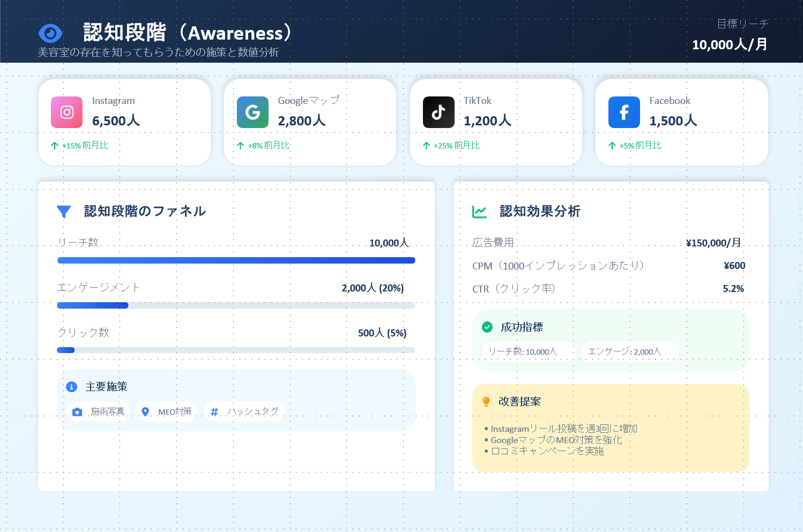Image resolution: width=803 pixels, height=532 pixels.
Task: Click the camera icon in the 施術写真 chip
Action: 77,412
